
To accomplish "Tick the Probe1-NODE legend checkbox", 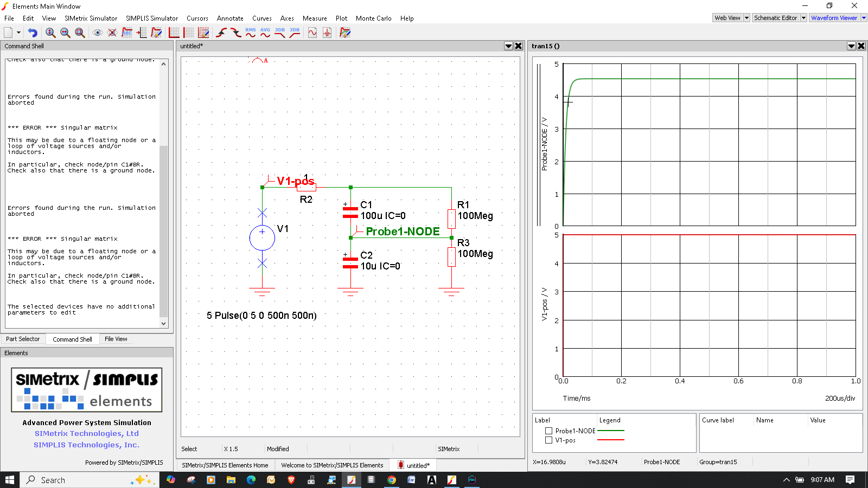I will pyautogui.click(x=548, y=431).
